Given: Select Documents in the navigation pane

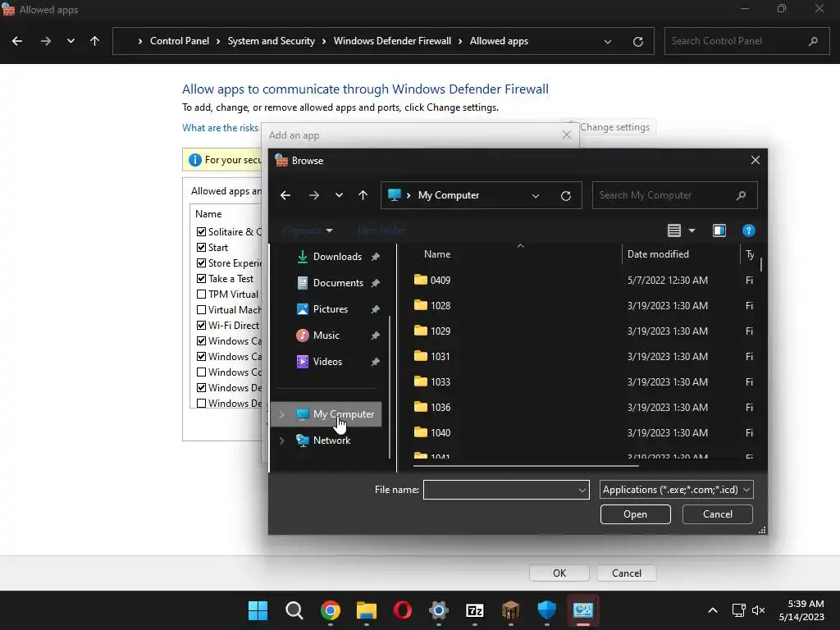Looking at the screenshot, I should [x=338, y=283].
